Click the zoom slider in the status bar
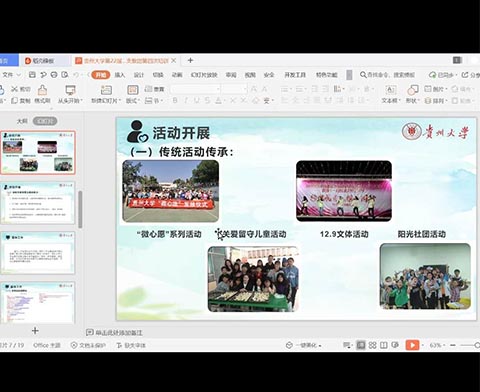 [x=467, y=345]
